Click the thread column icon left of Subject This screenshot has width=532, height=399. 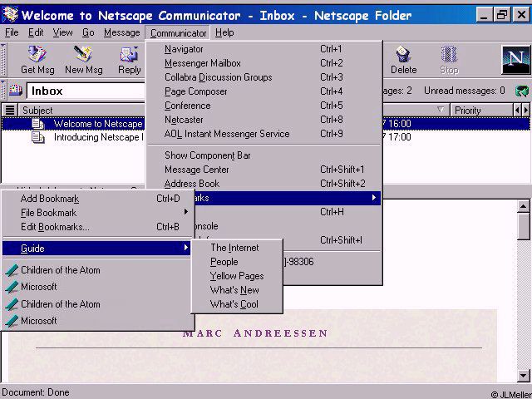click(10, 110)
